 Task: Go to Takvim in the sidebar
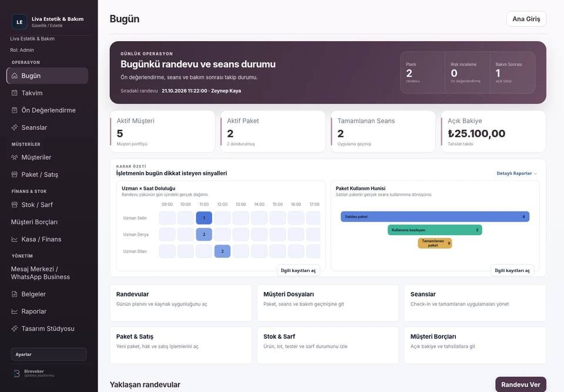[47, 93]
